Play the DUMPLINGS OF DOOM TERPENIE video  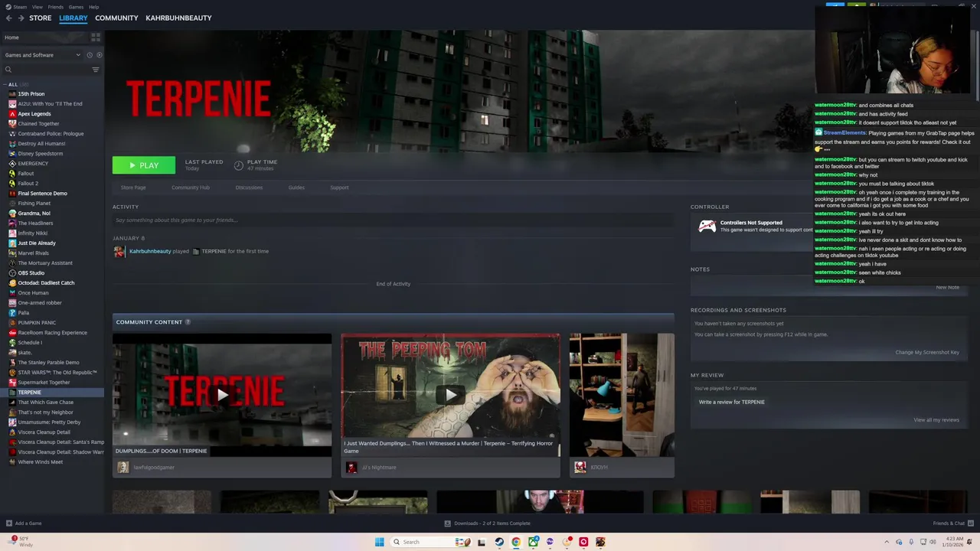[222, 395]
